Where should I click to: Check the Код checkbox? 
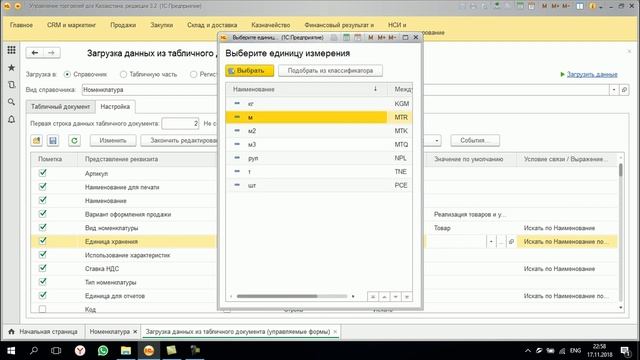(42, 309)
